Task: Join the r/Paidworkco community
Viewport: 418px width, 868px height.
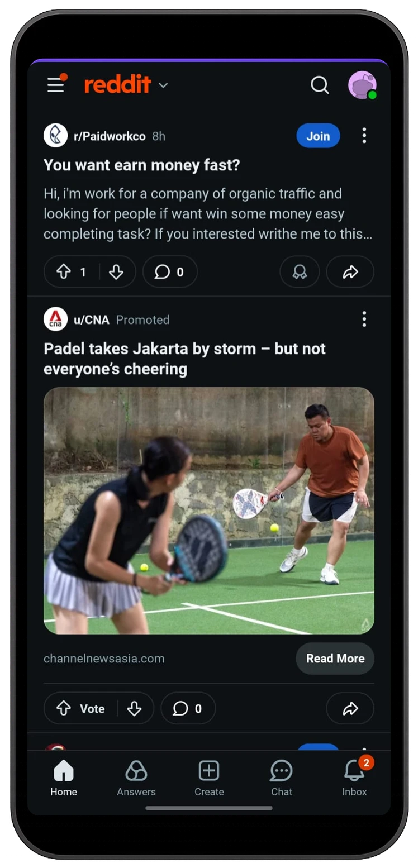Action: tap(318, 136)
